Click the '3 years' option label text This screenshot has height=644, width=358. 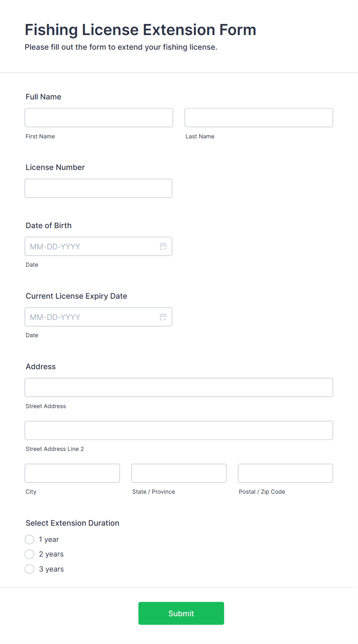click(x=52, y=569)
